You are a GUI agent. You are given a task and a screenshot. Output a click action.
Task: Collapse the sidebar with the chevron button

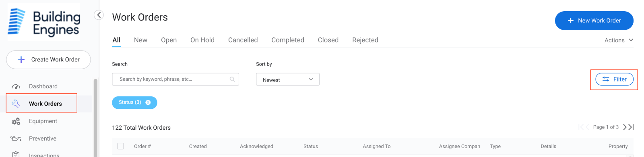coord(99,15)
